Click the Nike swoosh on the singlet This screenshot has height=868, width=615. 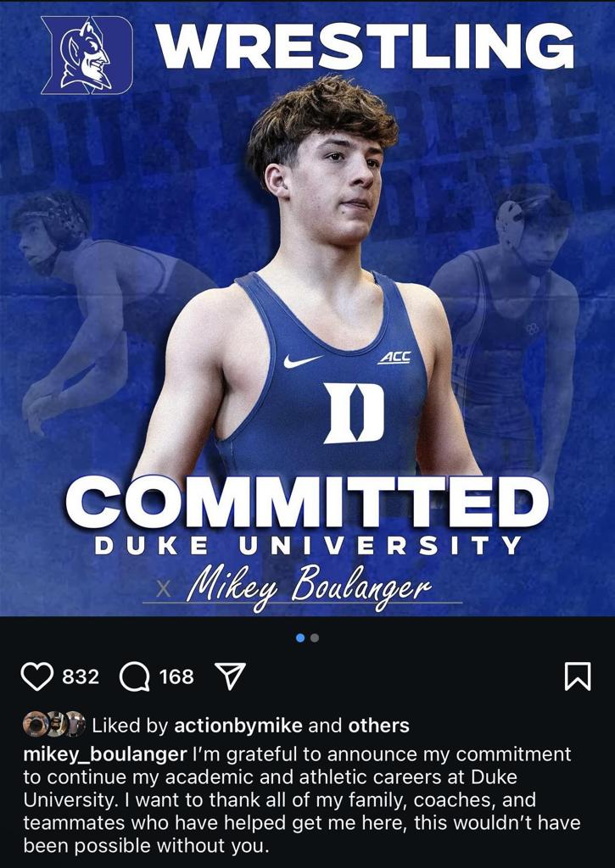(x=303, y=360)
